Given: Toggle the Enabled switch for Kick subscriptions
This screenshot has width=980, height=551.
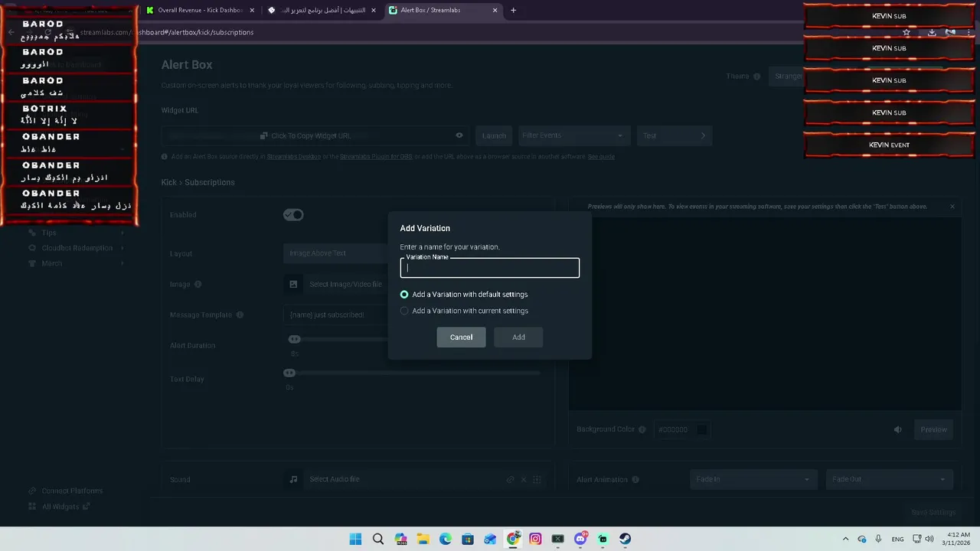Looking at the screenshot, I should click(293, 215).
